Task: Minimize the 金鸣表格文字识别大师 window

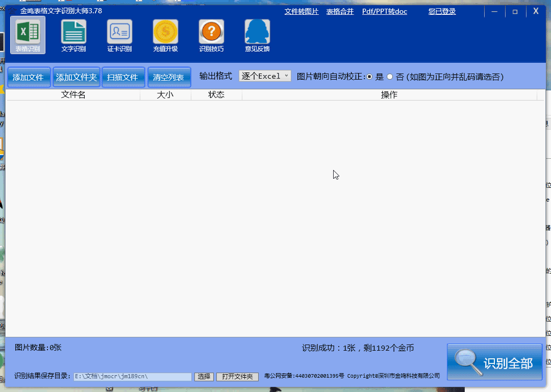Action: tap(494, 12)
